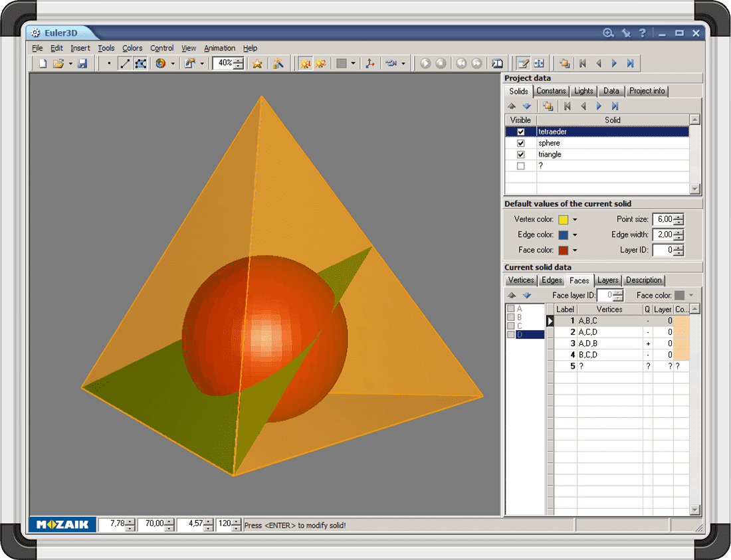Tick the checkbox next to vertex A
This screenshot has width=731, height=560.
click(x=511, y=309)
